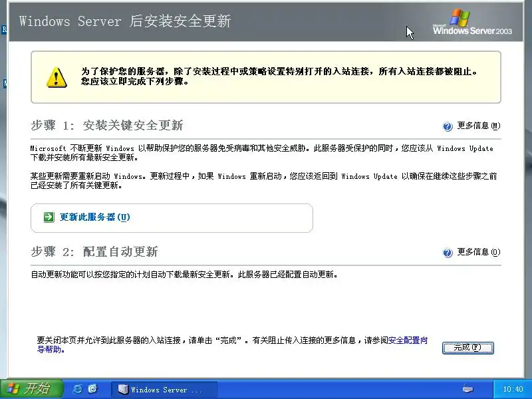Click the yellow warning triangle icon
The height and width of the screenshot is (399, 532).
(x=57, y=77)
